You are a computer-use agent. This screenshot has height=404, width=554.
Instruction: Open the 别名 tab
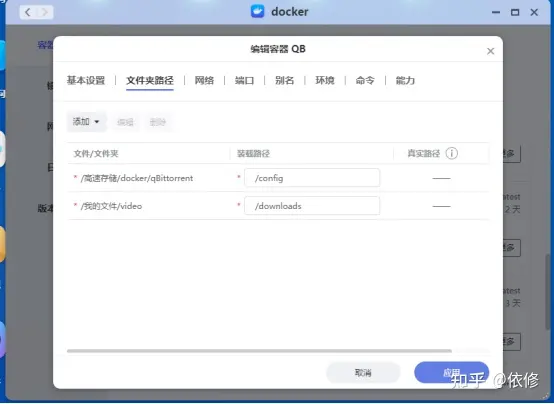[284, 81]
